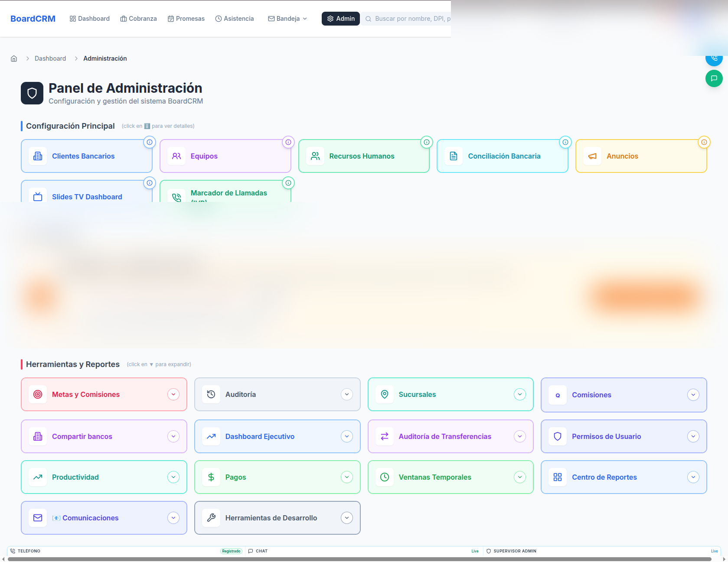Screen dimensions: 728x562
Task: Expand the Dashboard Ejecutivo chevron
Action: [347, 436]
